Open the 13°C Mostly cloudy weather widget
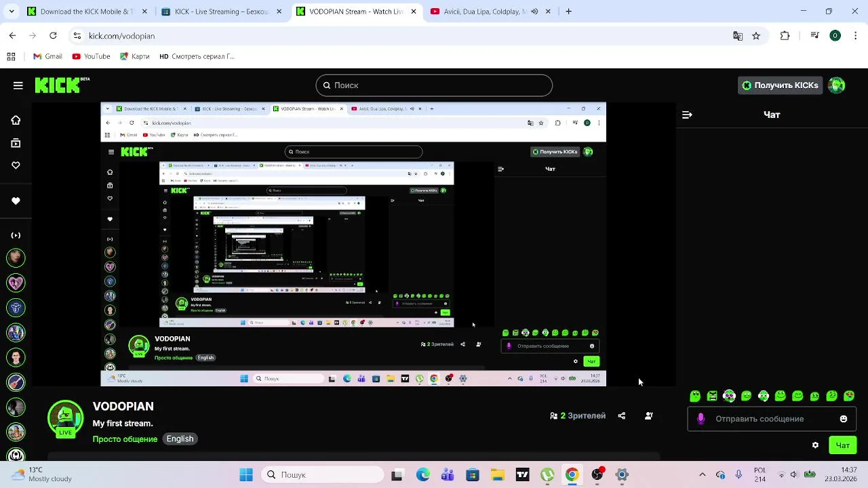Viewport: 868px width, 488px height. point(41,474)
